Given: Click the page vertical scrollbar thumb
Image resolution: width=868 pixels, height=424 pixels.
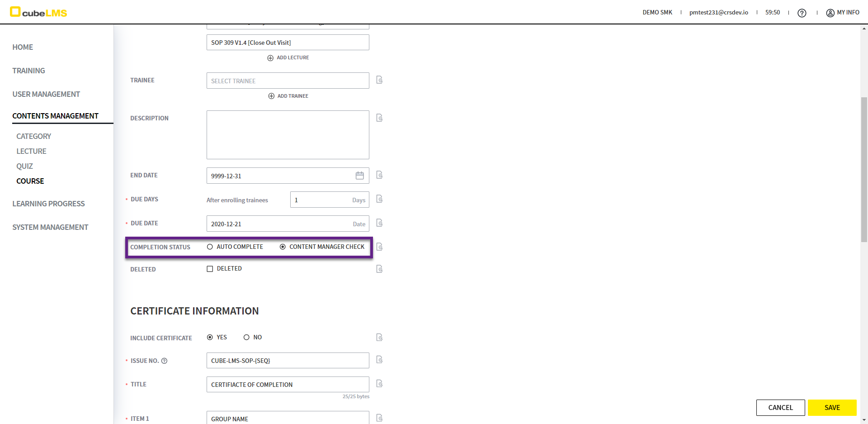Looking at the screenshot, I should point(864,170).
